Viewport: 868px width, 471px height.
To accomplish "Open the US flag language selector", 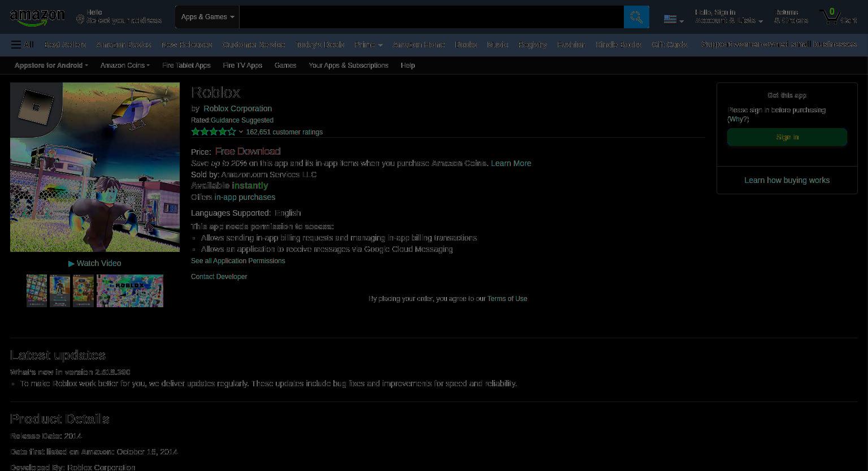I will pyautogui.click(x=674, y=19).
